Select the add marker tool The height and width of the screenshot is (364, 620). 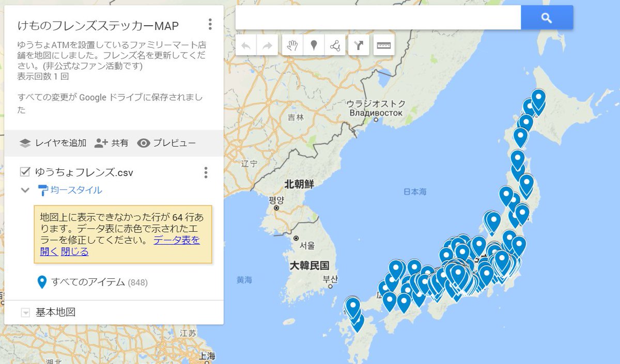[x=314, y=45]
